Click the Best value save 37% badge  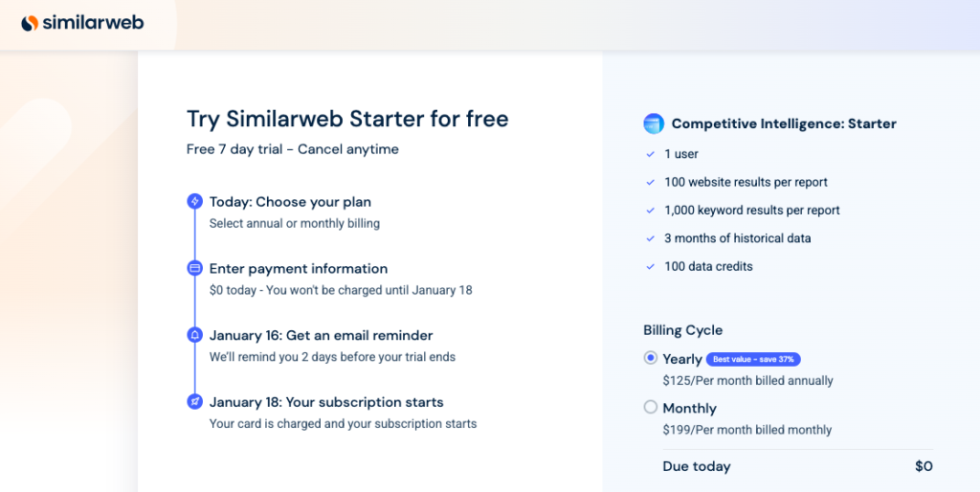click(x=753, y=359)
